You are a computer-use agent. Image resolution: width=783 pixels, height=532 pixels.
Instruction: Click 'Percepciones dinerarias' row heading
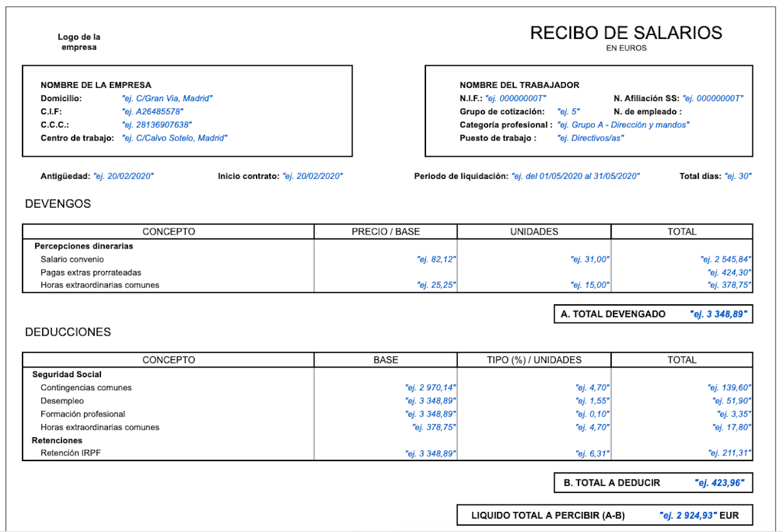tap(83, 246)
